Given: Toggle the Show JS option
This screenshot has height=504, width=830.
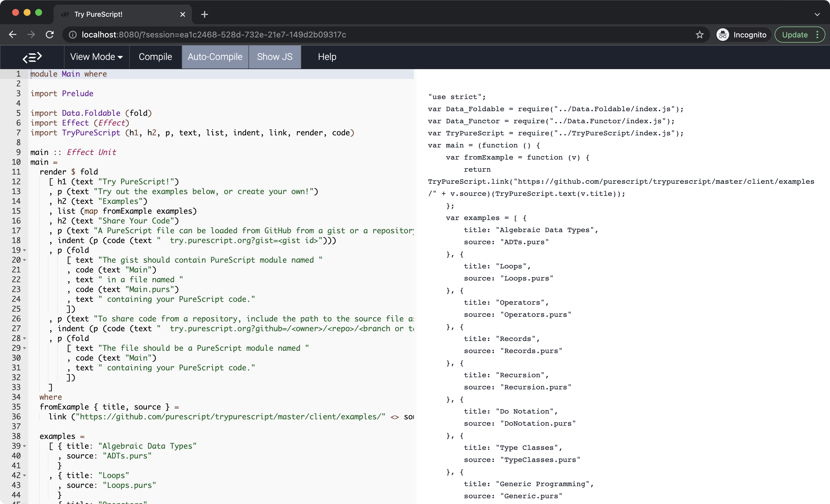Looking at the screenshot, I should (x=275, y=57).
